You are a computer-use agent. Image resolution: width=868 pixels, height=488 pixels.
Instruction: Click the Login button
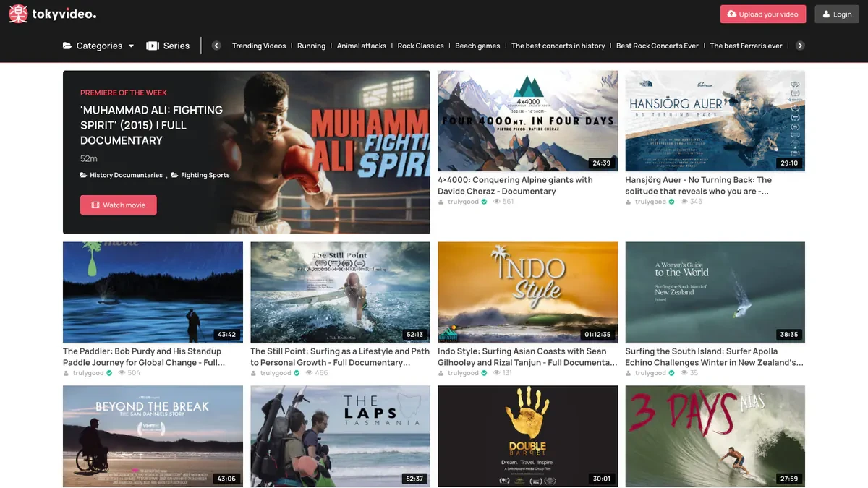click(x=836, y=14)
